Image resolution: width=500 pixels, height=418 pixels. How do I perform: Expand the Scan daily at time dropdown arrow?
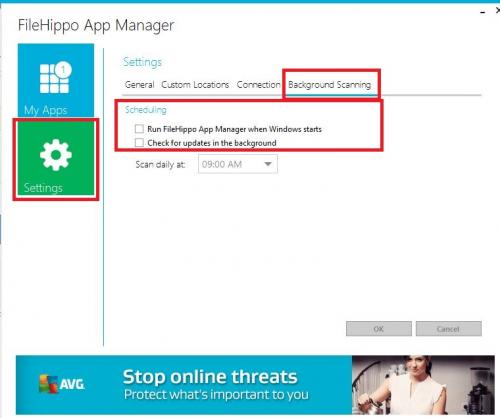268,164
